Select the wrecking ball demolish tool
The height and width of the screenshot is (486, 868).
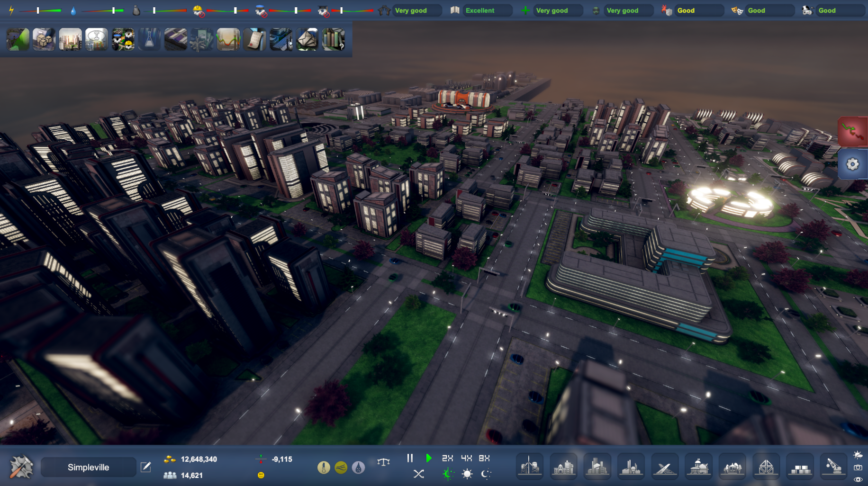pos(833,466)
